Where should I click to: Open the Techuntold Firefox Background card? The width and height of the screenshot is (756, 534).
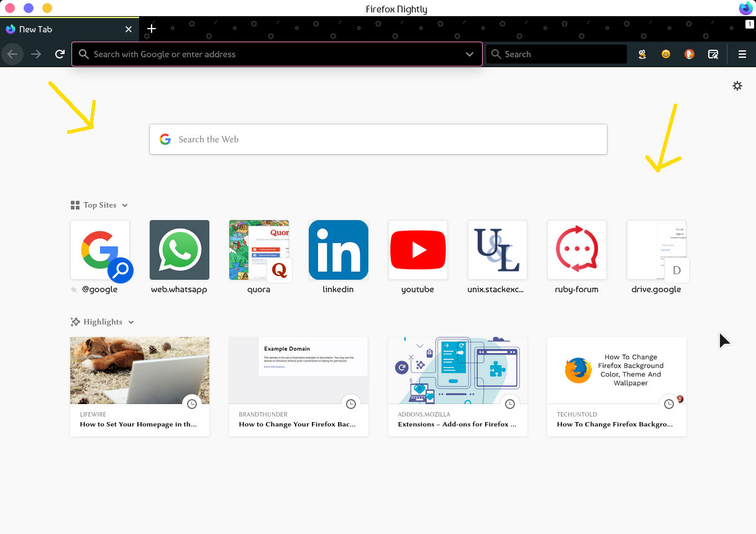[617, 387]
